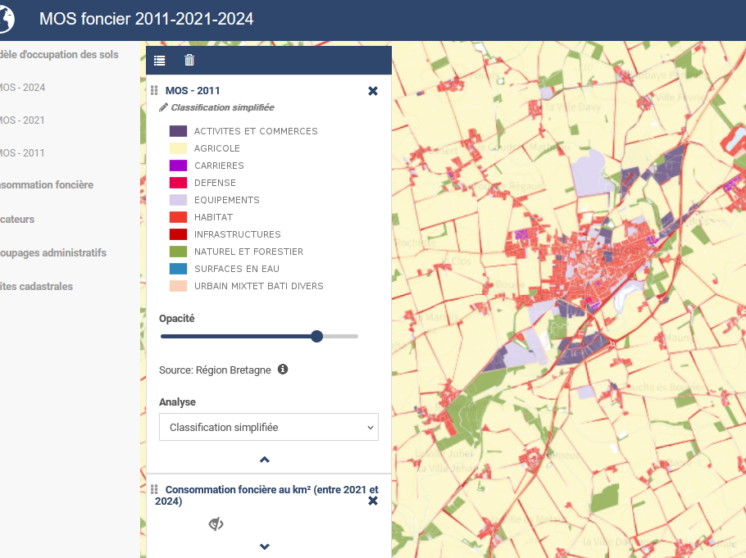
Task: Click the NATUREL ET FORESTIER green swatch
Action: tap(178, 252)
